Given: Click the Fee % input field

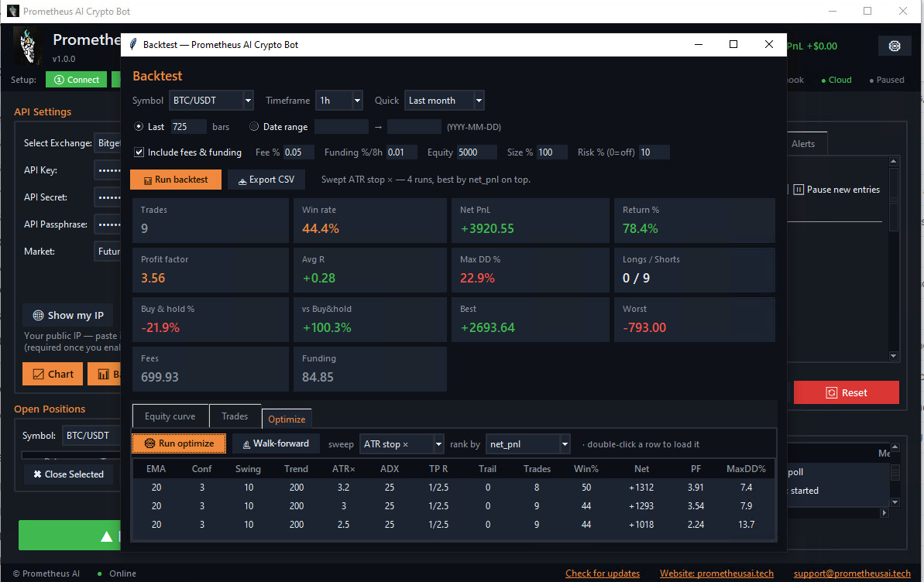Looking at the screenshot, I should [299, 152].
